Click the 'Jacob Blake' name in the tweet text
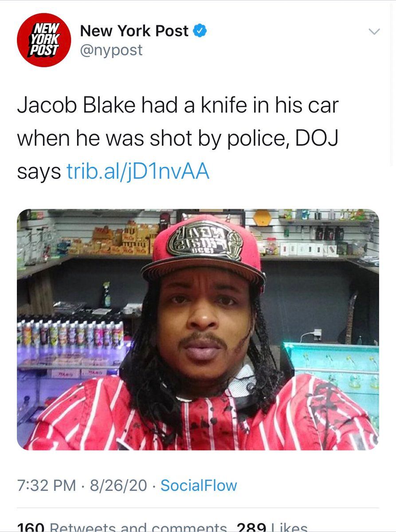 tap(78, 106)
